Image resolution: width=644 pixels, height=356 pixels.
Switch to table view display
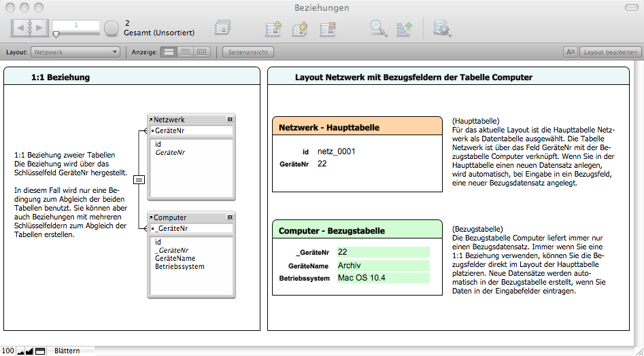201,52
